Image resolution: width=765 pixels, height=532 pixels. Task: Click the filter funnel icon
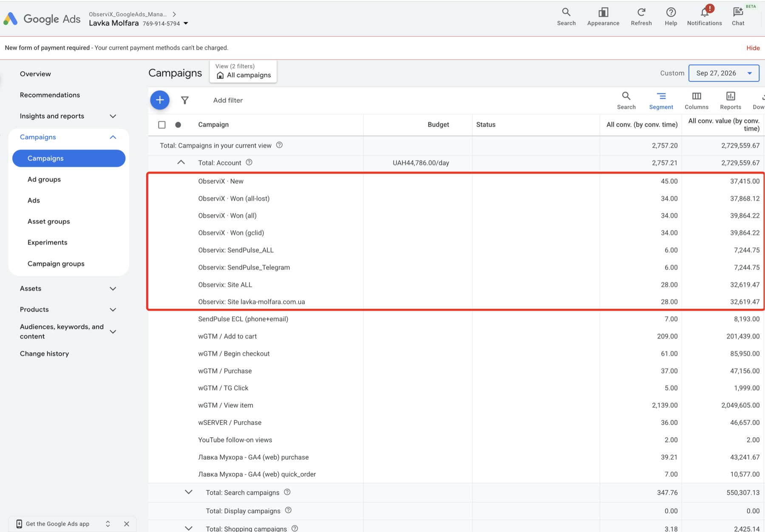point(185,100)
